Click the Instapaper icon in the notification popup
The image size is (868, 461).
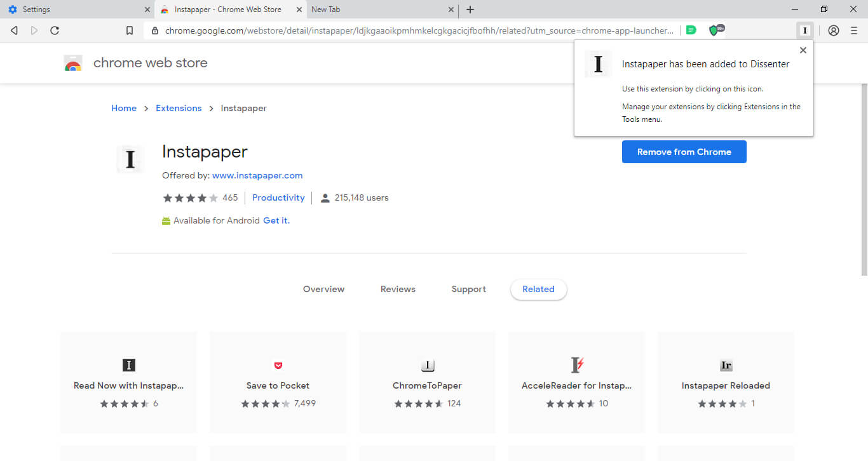[x=598, y=64]
